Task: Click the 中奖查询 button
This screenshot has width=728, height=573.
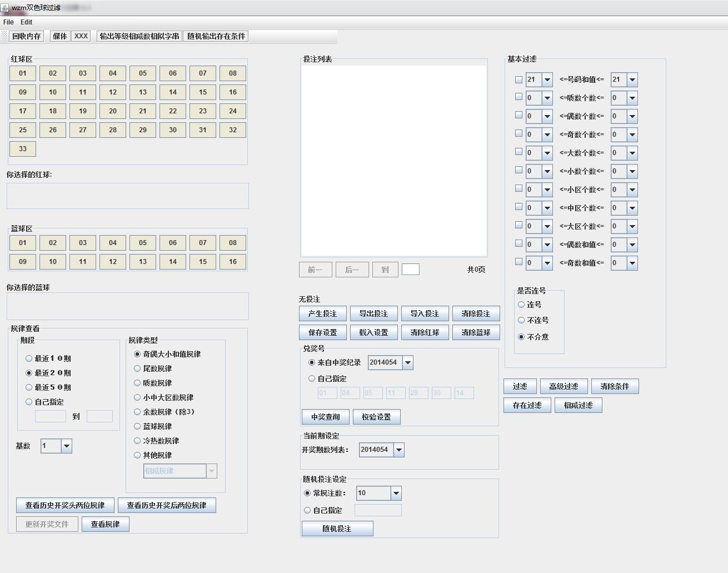Action: click(326, 417)
